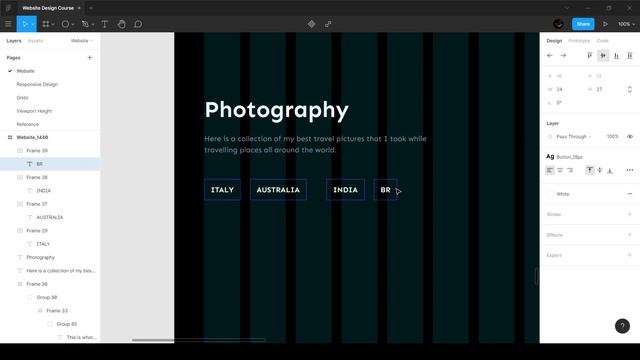Viewport: 640px width, 360px height.
Task: Select the Ellipse shape tool
Action: [x=65, y=24]
